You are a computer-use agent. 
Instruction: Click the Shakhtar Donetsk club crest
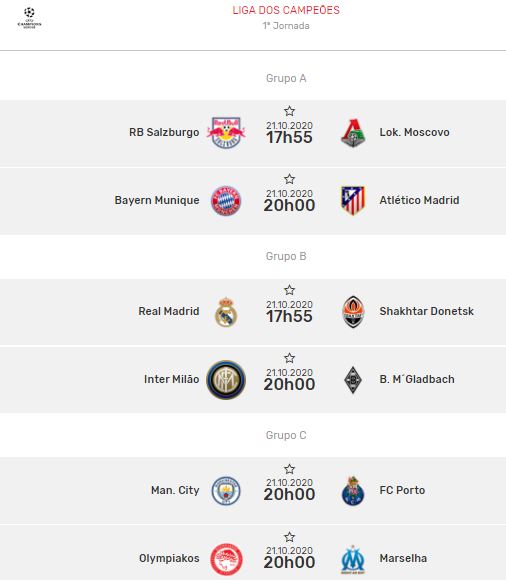click(353, 312)
